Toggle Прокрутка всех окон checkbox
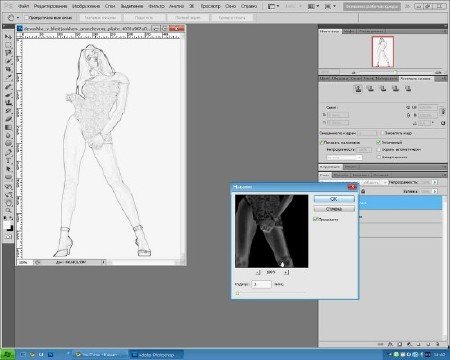This screenshot has width=450, height=360. tap(27, 18)
